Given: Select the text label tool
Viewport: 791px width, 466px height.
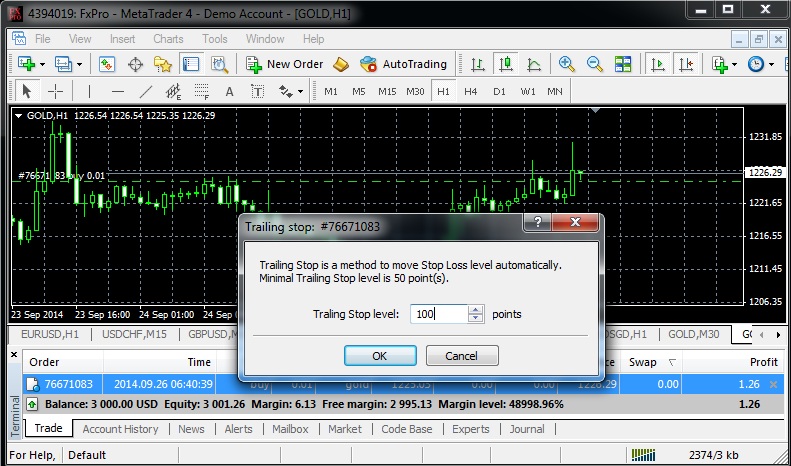Looking at the screenshot, I should pyautogui.click(x=229, y=91).
